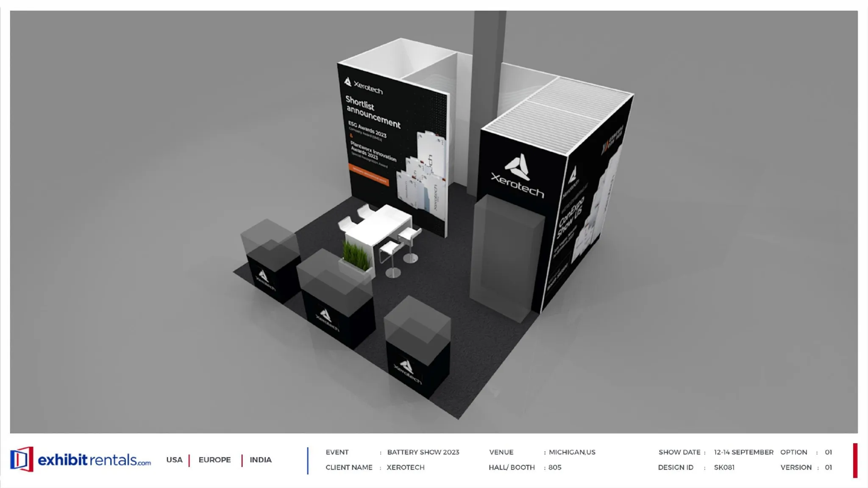This screenshot has height=488, width=868.
Task: Click ESG Awards 2023 text on banner
Action: point(367,130)
